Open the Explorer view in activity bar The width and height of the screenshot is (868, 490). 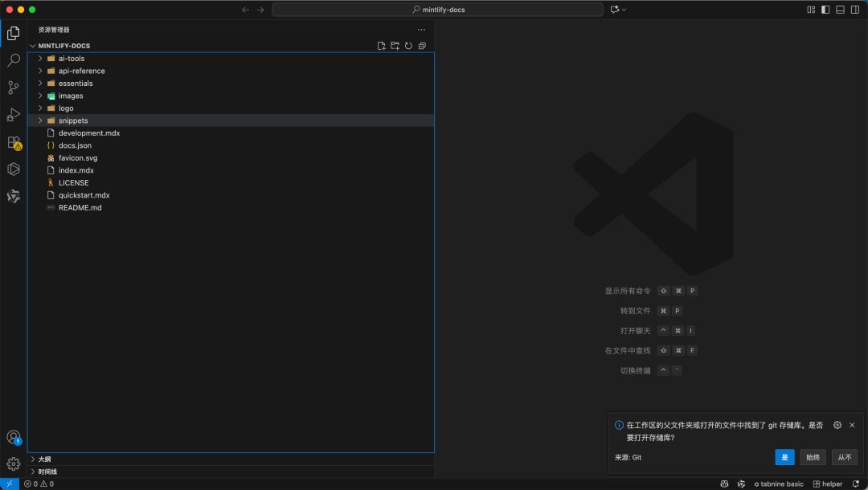(x=14, y=33)
